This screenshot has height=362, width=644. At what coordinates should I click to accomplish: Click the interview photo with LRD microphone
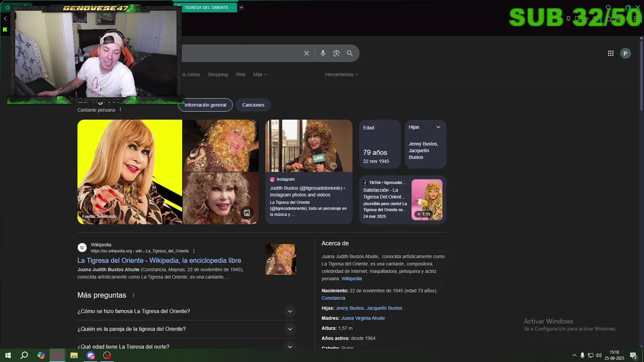tap(309, 146)
